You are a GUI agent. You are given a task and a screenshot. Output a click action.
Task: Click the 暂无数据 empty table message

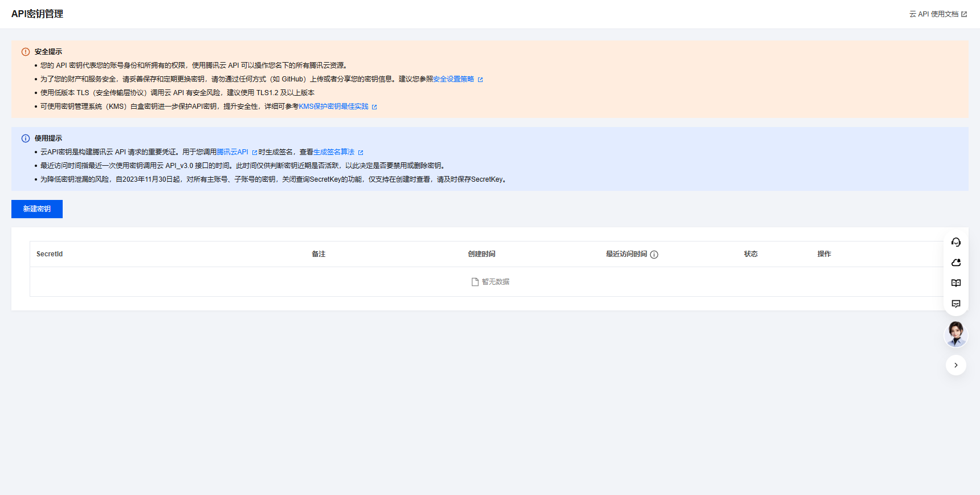coord(491,282)
